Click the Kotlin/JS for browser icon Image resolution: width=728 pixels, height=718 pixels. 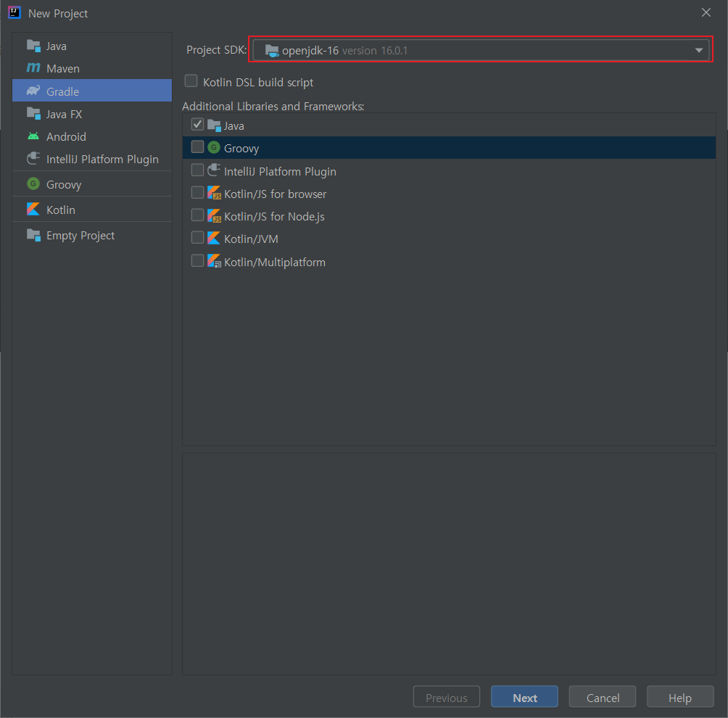[214, 193]
